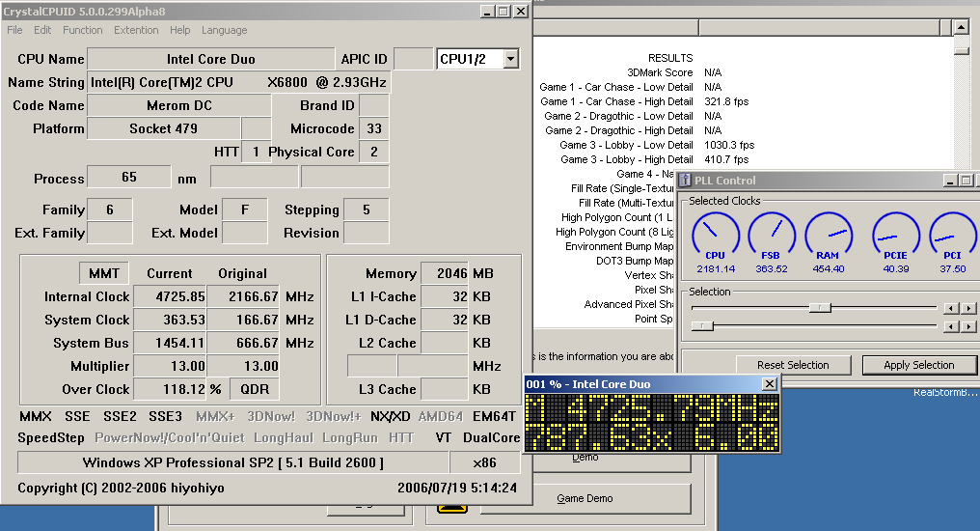Click the Memory value 2046
Image resolution: width=980 pixels, height=531 pixels.
(x=445, y=273)
